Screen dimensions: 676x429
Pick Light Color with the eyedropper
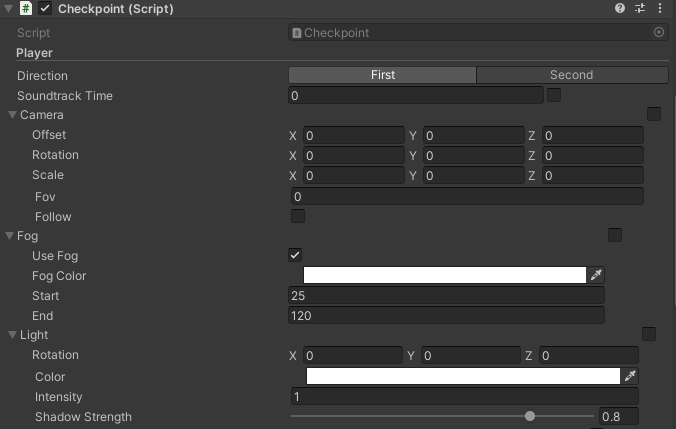pyautogui.click(x=630, y=376)
